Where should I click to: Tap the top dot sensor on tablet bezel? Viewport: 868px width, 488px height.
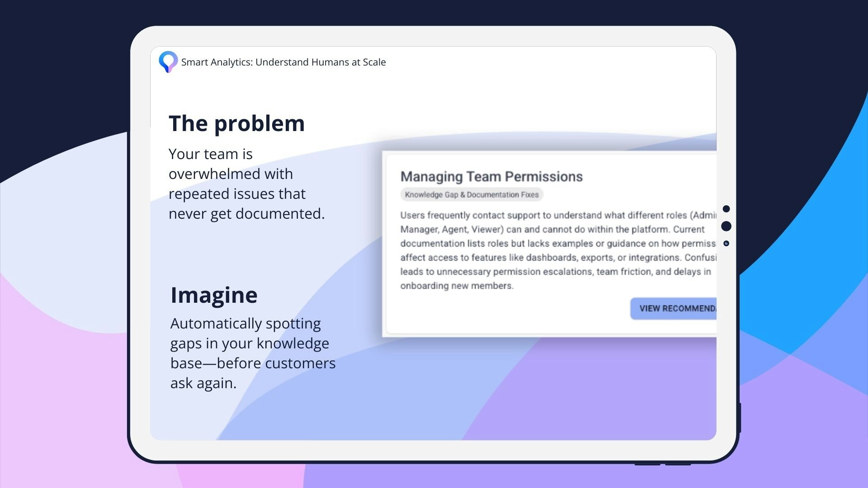[x=726, y=209]
